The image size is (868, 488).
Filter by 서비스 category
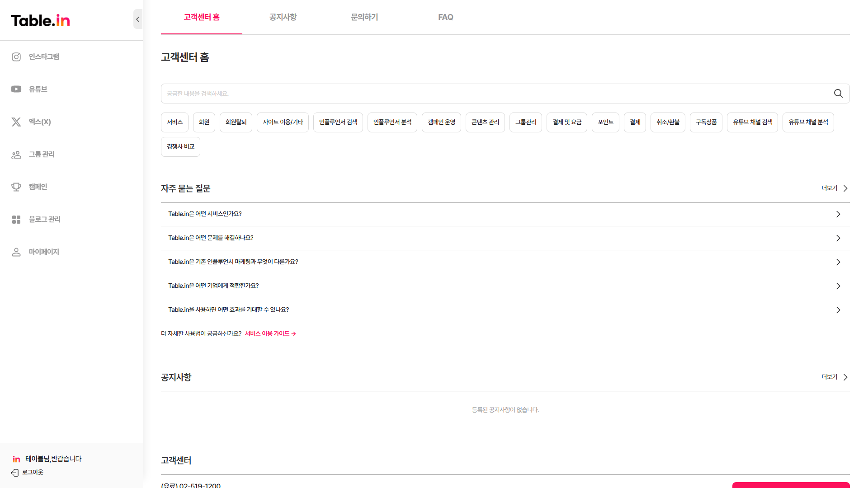tap(175, 122)
